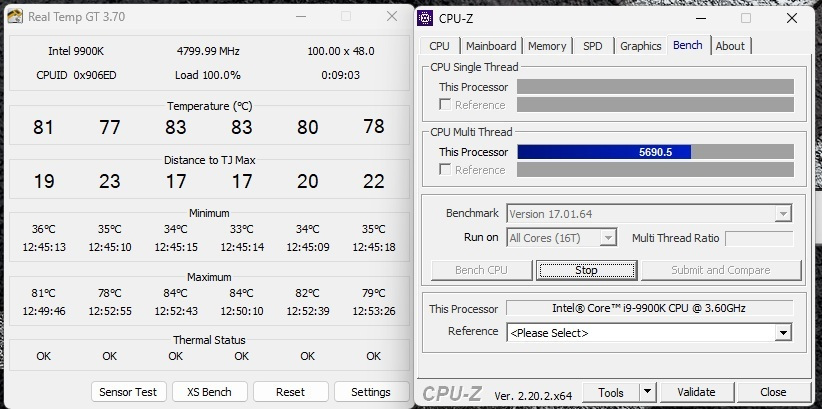Click the 82°C maximum temperature
This screenshot has width=822, height=409.
click(308, 294)
